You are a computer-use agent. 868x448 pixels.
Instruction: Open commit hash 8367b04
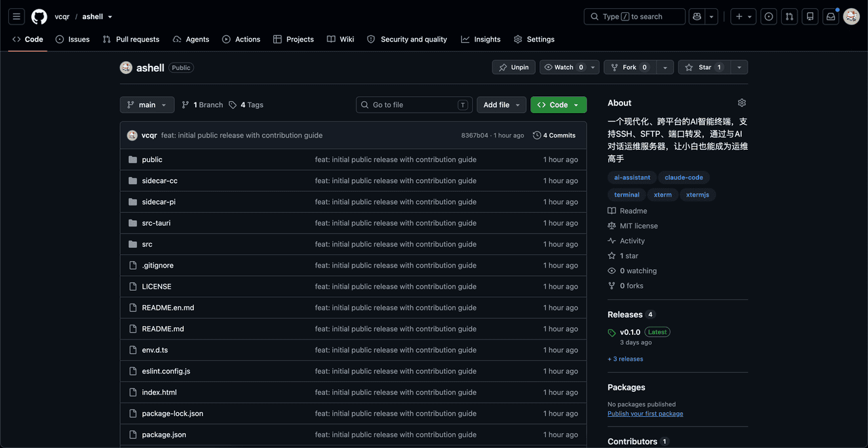[x=475, y=136]
